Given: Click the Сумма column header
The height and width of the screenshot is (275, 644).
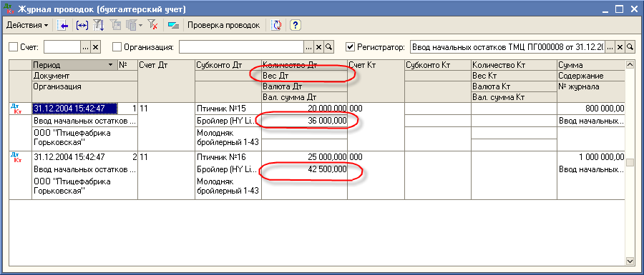Looking at the screenshot, I should coord(590,65).
